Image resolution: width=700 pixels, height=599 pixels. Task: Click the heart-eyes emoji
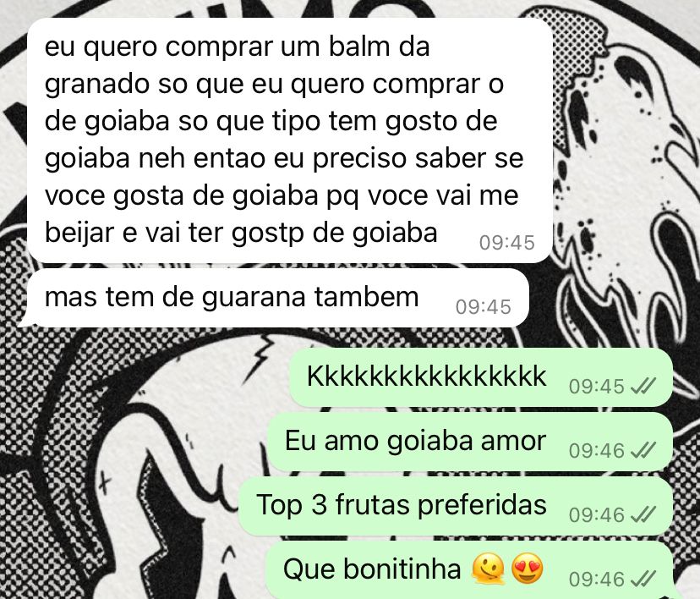(528, 569)
